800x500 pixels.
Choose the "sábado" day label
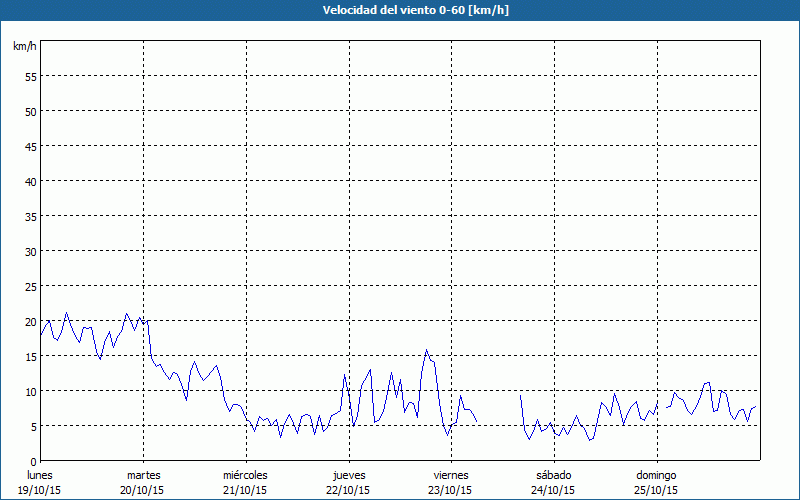[553, 475]
